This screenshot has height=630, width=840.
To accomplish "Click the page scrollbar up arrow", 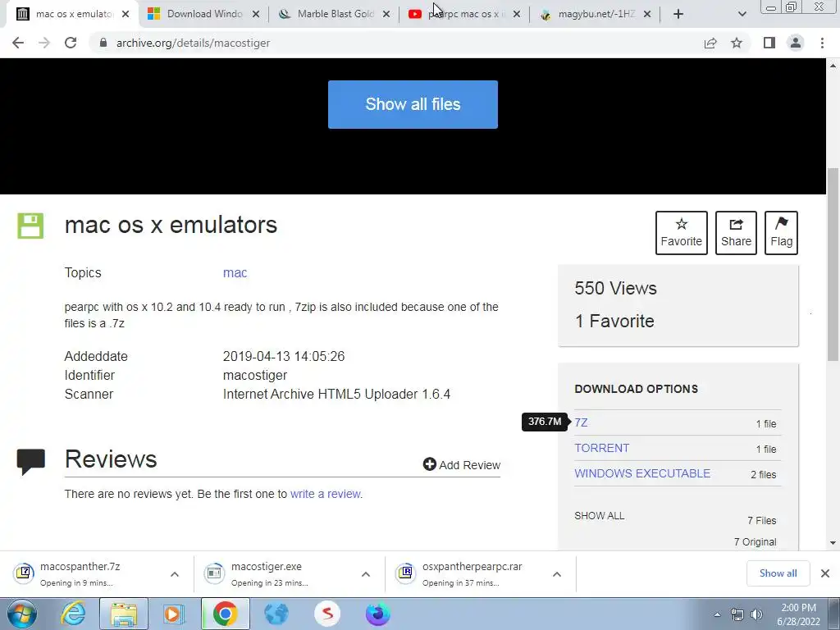I will [833, 66].
